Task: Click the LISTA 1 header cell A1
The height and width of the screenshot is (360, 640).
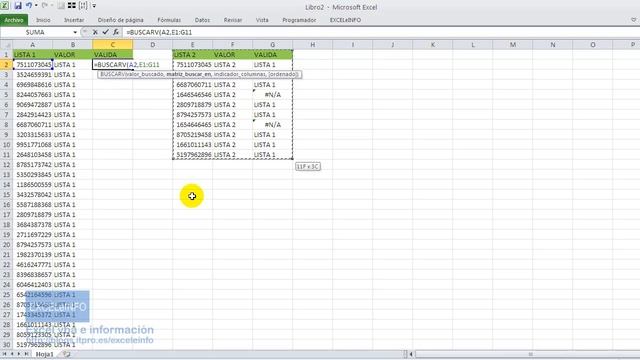Action: tap(33, 55)
